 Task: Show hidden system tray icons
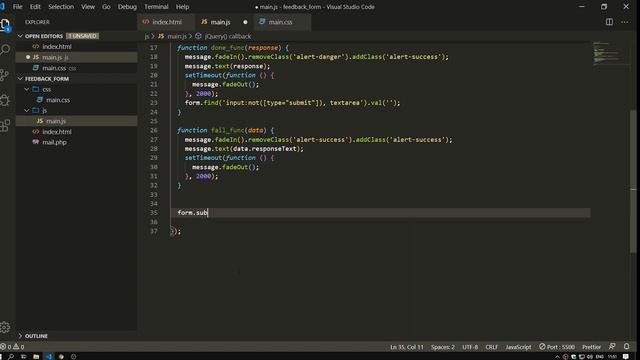[x=557, y=357]
